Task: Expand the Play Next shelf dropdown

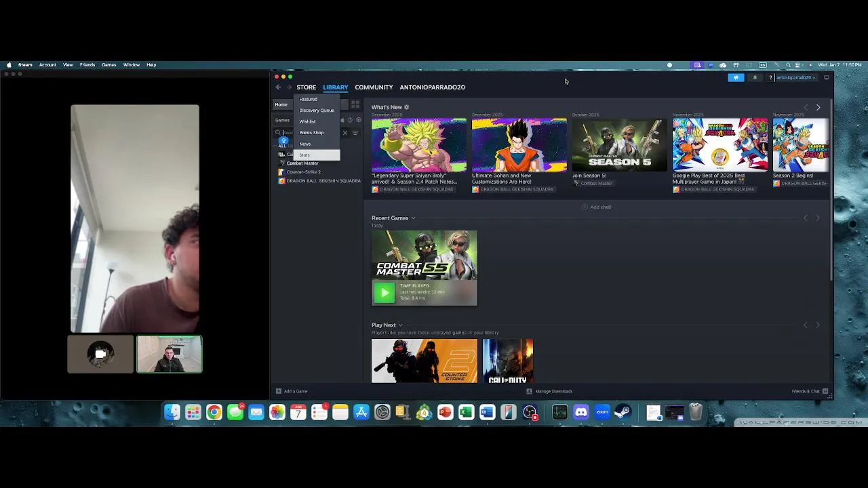Action: point(400,325)
